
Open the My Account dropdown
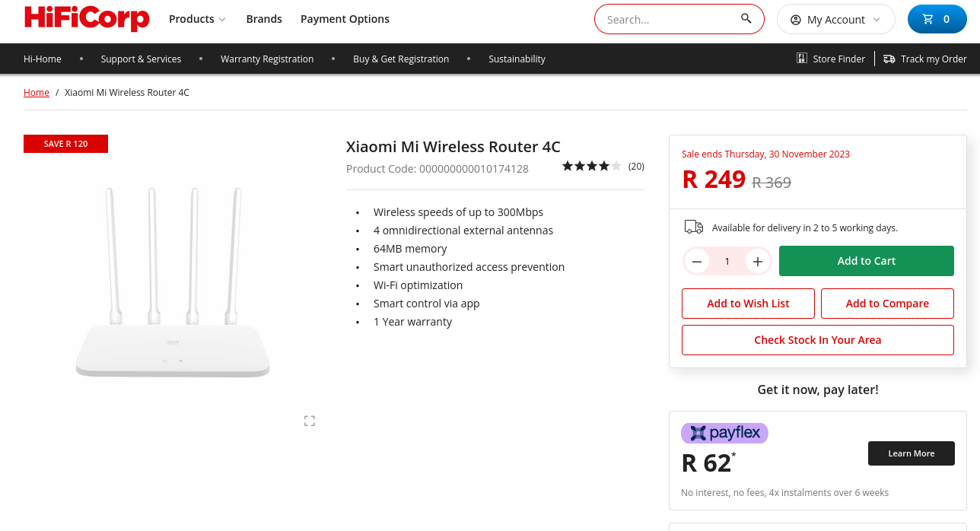[x=835, y=20]
